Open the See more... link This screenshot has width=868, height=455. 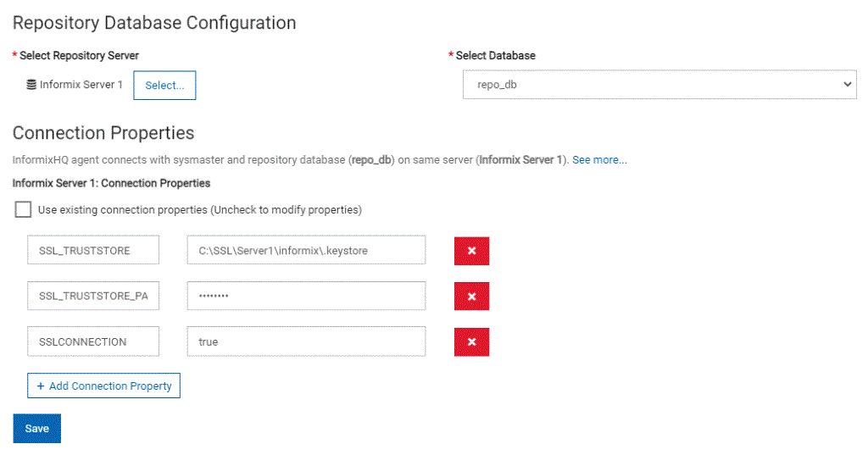point(599,159)
